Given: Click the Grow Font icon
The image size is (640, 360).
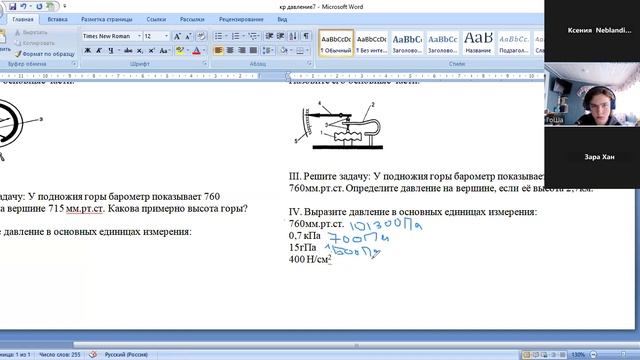Looking at the screenshot, I should pyautogui.click(x=177, y=36).
